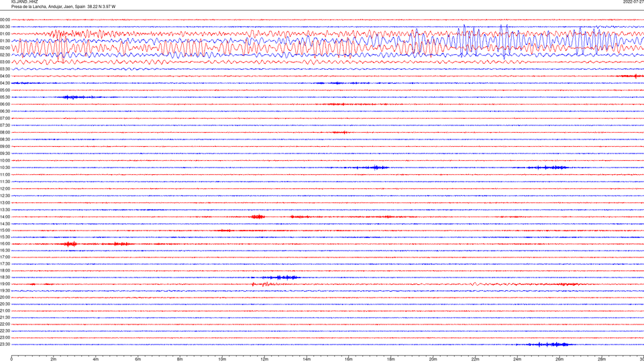Select the 22:00 trace time label
Image resolution: width=644 pixels, height=362 pixels.
[5, 324]
